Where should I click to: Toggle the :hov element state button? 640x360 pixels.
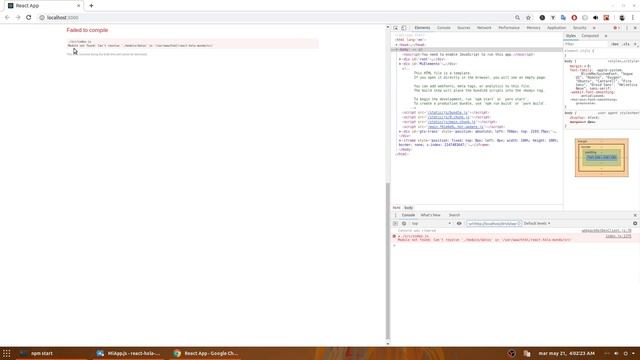(x=615, y=44)
